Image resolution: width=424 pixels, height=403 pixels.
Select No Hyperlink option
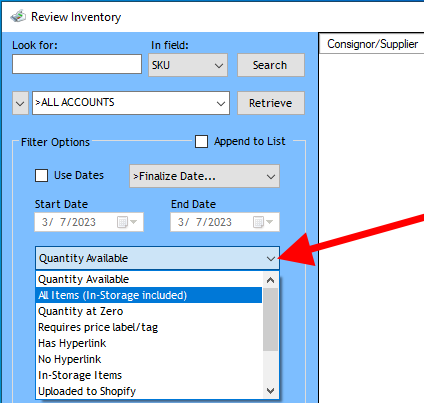149,359
